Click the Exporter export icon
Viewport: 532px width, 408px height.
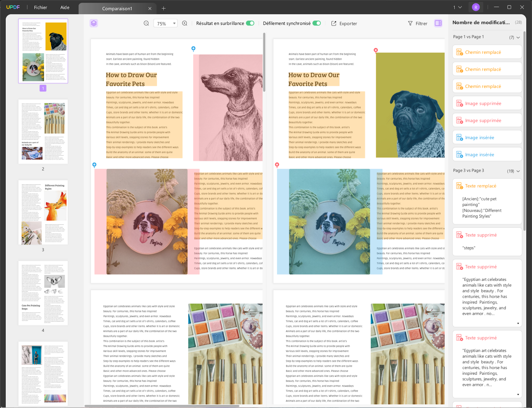tap(334, 23)
